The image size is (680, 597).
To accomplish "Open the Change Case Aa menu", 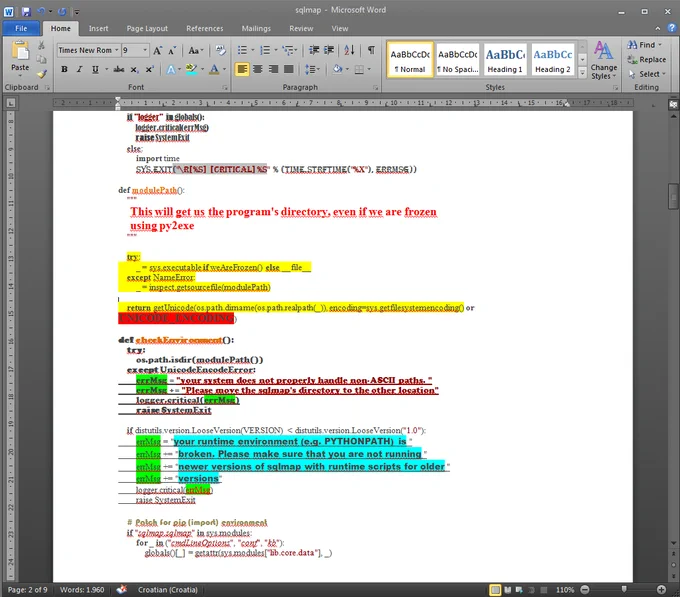I will [x=196, y=51].
